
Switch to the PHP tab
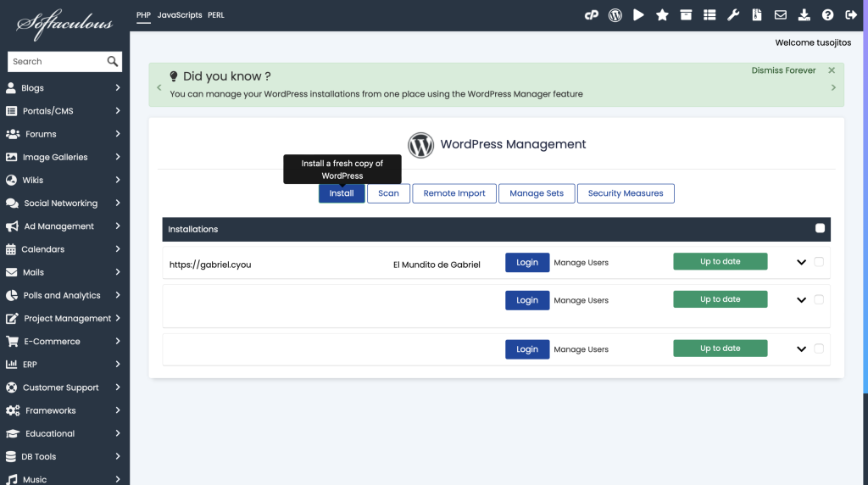(x=143, y=15)
